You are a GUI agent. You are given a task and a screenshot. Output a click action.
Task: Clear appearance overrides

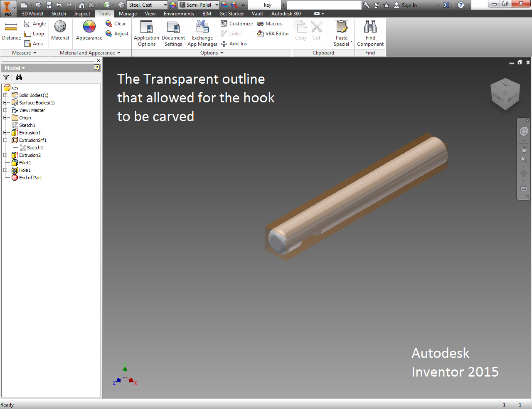116,24
